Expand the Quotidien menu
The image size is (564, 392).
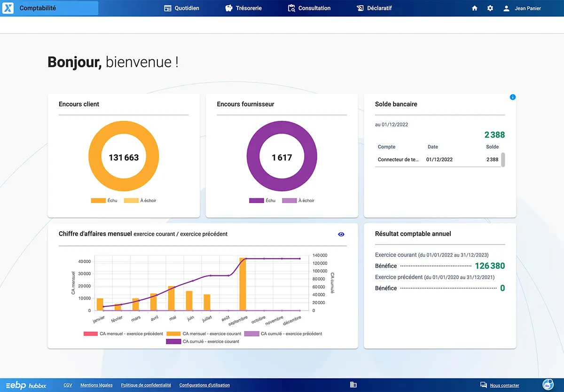[181, 8]
